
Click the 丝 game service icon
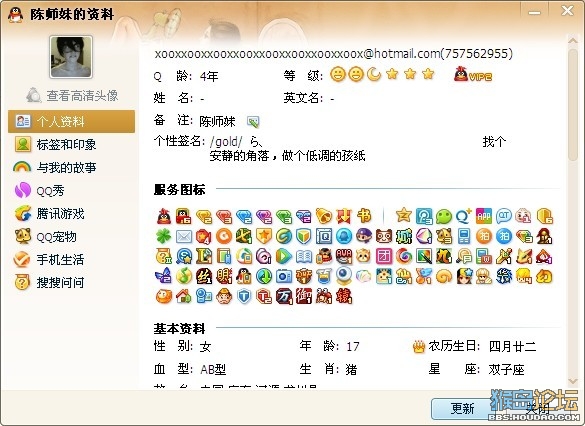204,276
